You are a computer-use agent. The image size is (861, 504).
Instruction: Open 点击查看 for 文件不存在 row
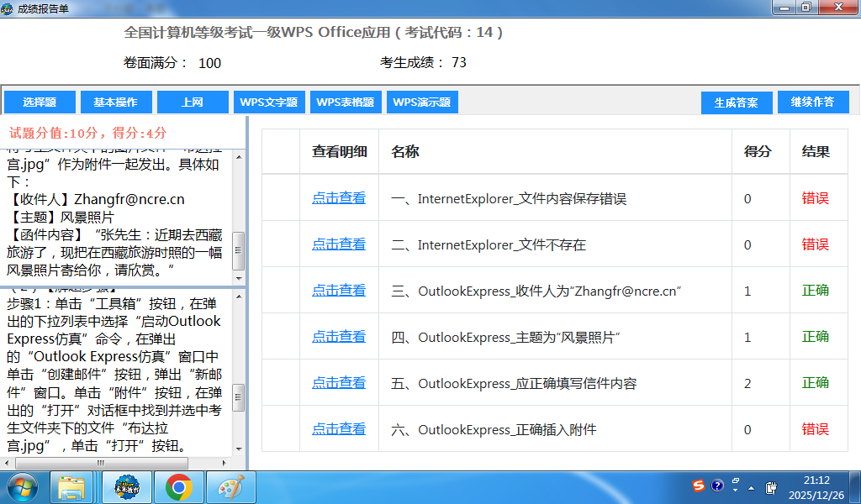[339, 244]
